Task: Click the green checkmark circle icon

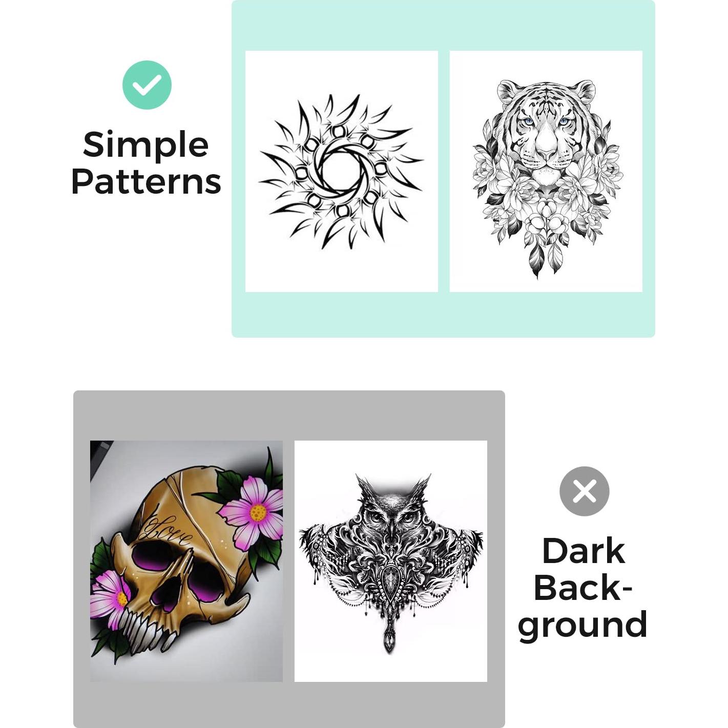Action: point(147,85)
